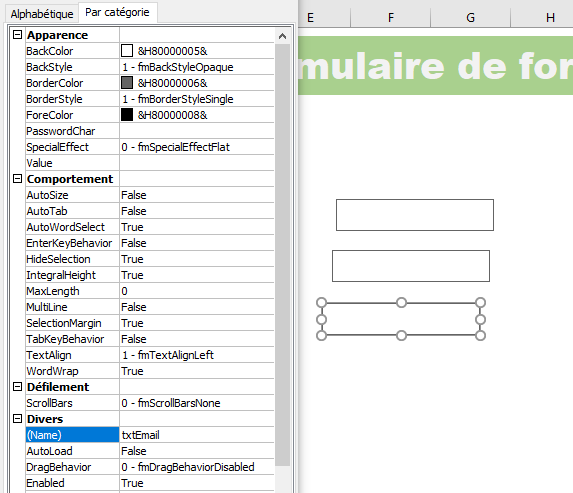Collapse the Apparence category
The height and width of the screenshot is (493, 573).
pyautogui.click(x=17, y=35)
